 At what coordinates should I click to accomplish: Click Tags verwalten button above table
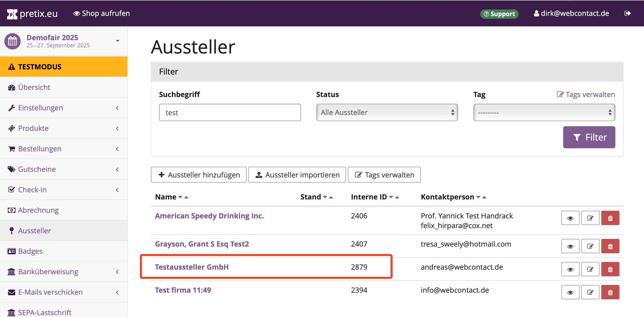[x=384, y=175]
